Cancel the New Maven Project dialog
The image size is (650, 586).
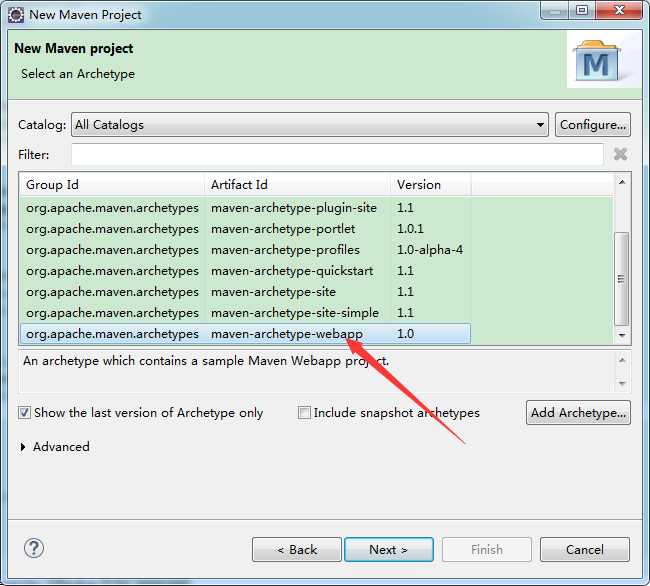point(585,550)
